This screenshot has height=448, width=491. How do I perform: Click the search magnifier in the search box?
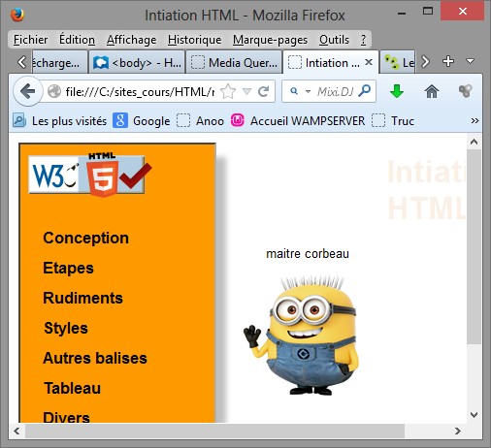365,91
